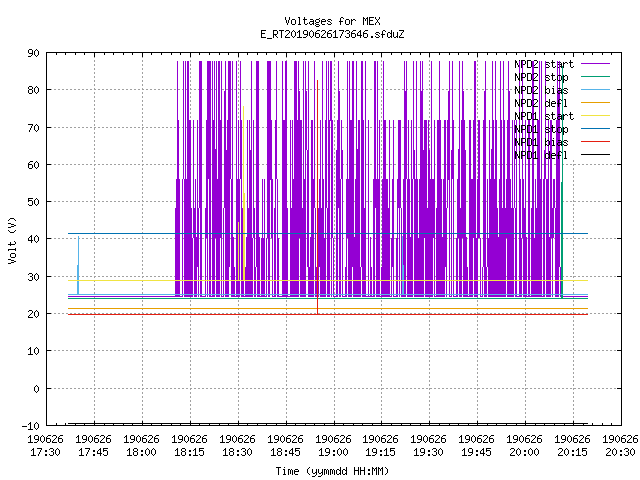Click the y-axis tick label 90
The width and height of the screenshot is (640, 480).
click(x=33, y=53)
